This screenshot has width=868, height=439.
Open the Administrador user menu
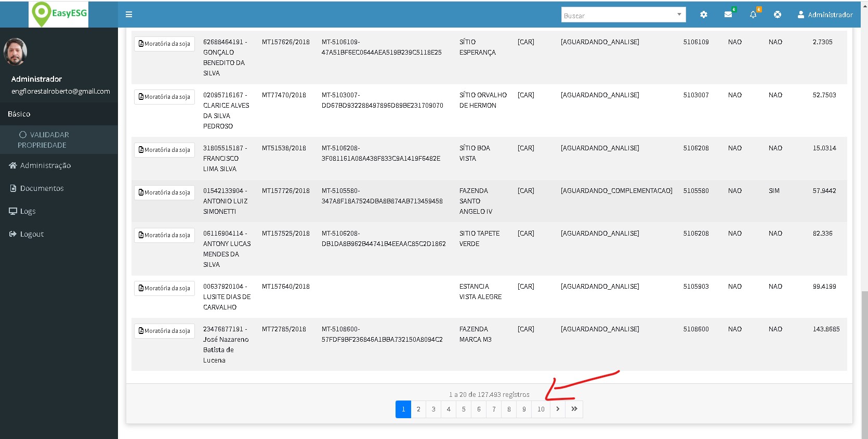(825, 15)
